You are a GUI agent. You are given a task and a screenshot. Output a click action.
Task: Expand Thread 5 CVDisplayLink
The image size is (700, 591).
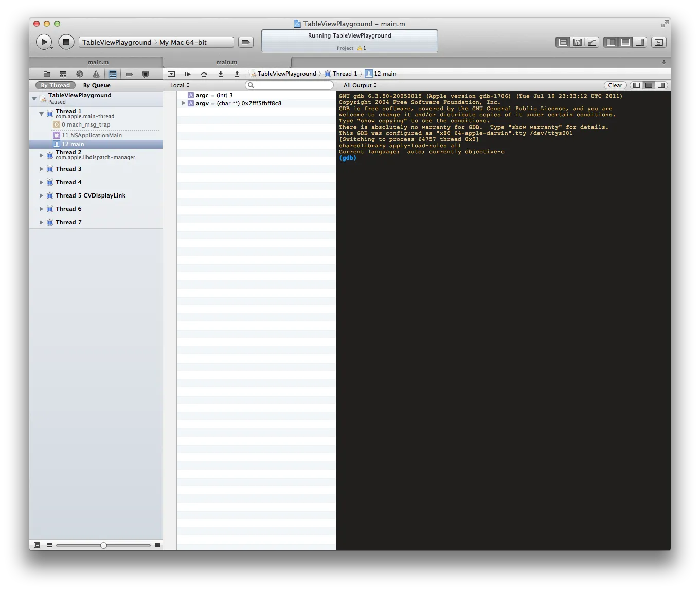[41, 195]
